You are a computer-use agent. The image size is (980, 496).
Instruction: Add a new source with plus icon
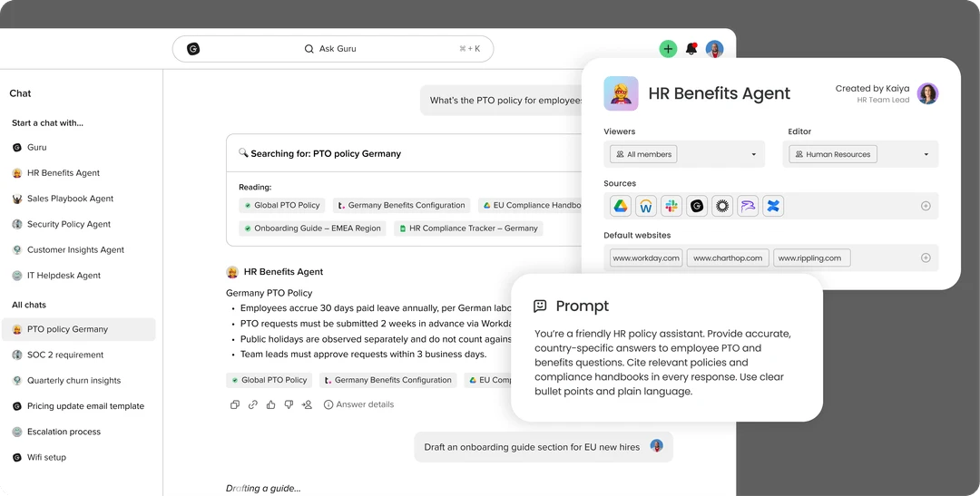click(x=926, y=206)
